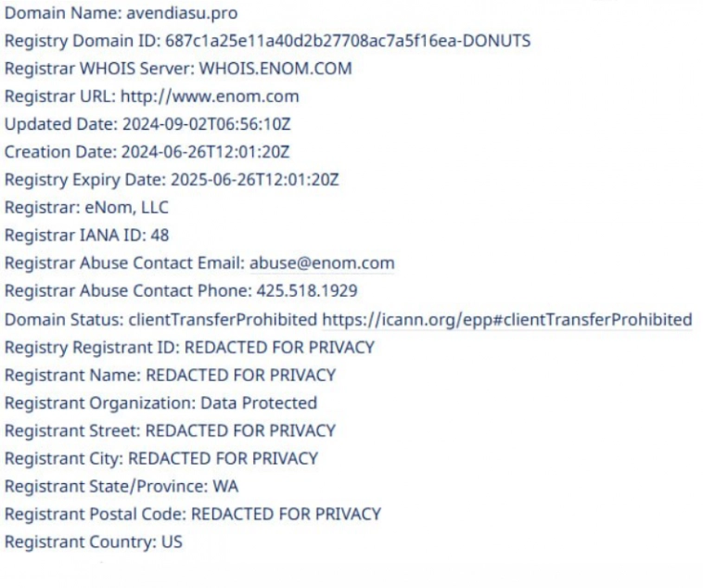Click the Updated Date timestamp
This screenshot has height=588, width=703.
click(204, 124)
